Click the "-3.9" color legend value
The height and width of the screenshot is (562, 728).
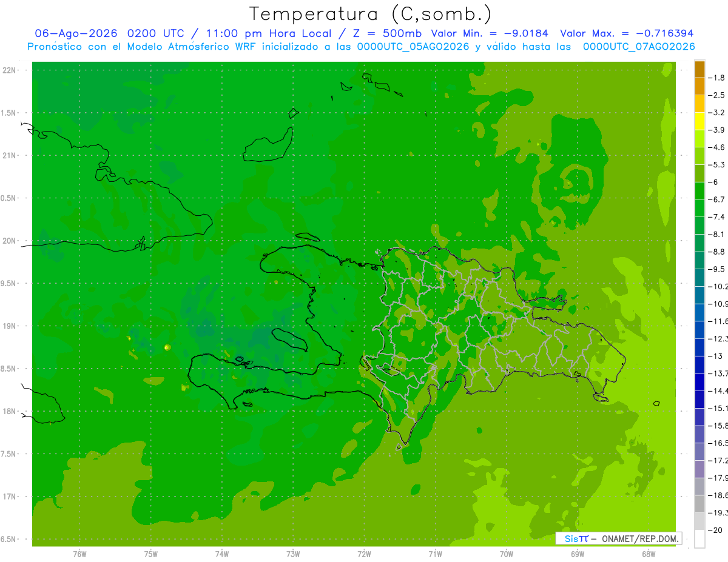(717, 130)
